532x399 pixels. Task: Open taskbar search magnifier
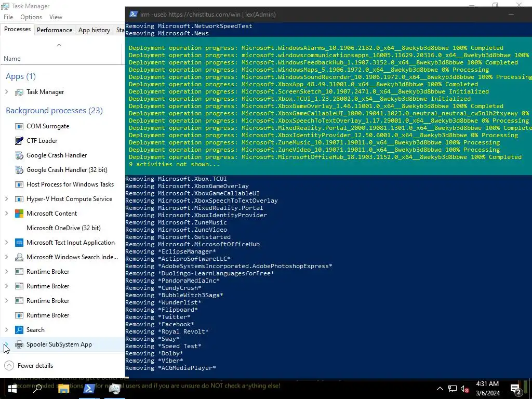37,389
